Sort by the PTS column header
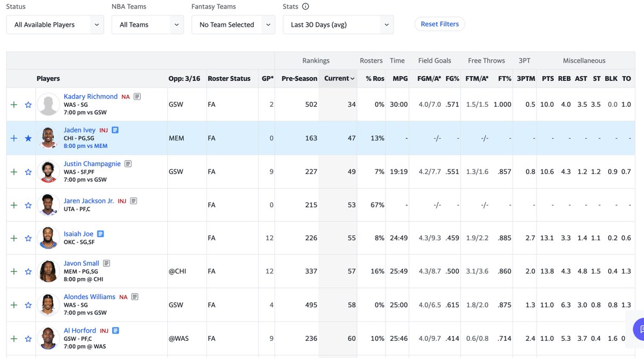This screenshot has width=644, height=358. [547, 78]
